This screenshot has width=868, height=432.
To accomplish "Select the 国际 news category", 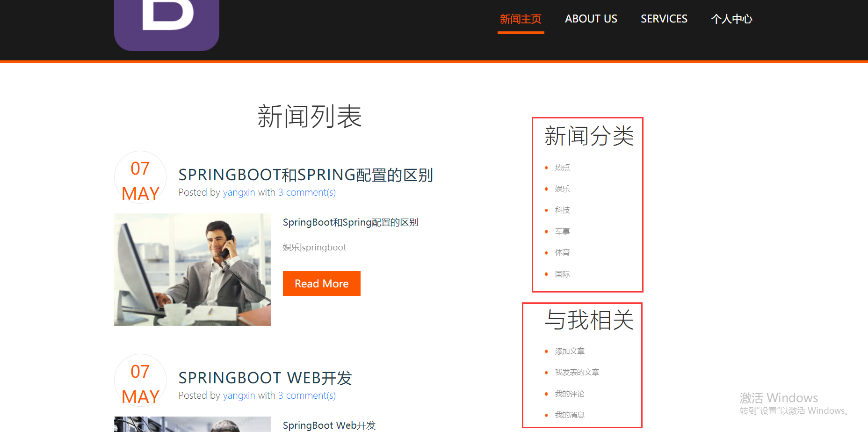I will pos(562,274).
